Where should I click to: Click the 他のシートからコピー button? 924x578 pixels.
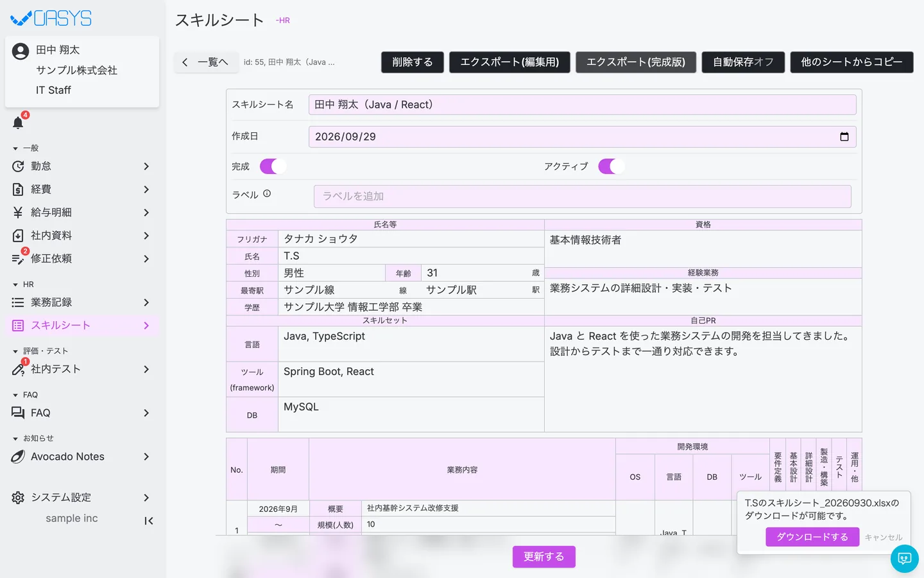(851, 62)
